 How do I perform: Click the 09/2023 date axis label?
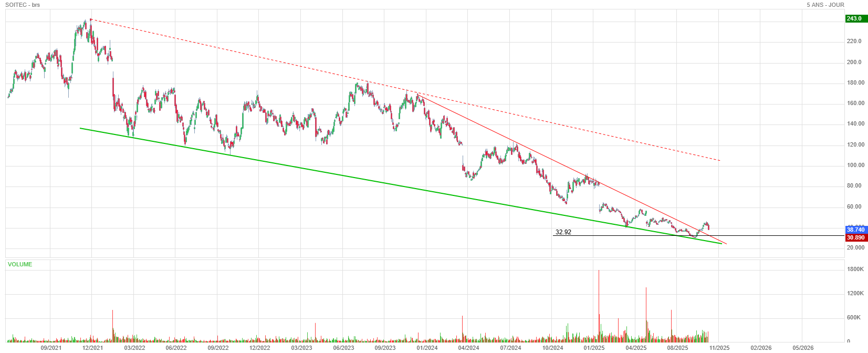[x=385, y=348]
